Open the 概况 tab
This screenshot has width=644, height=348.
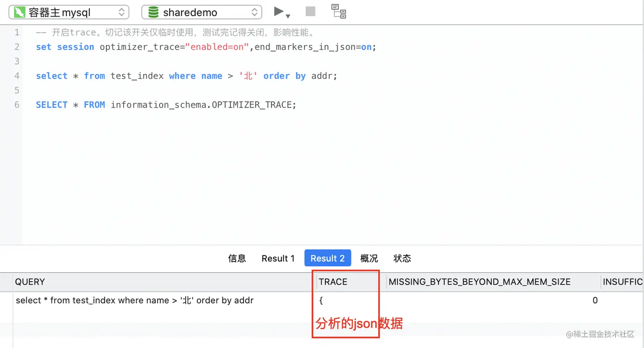click(369, 258)
